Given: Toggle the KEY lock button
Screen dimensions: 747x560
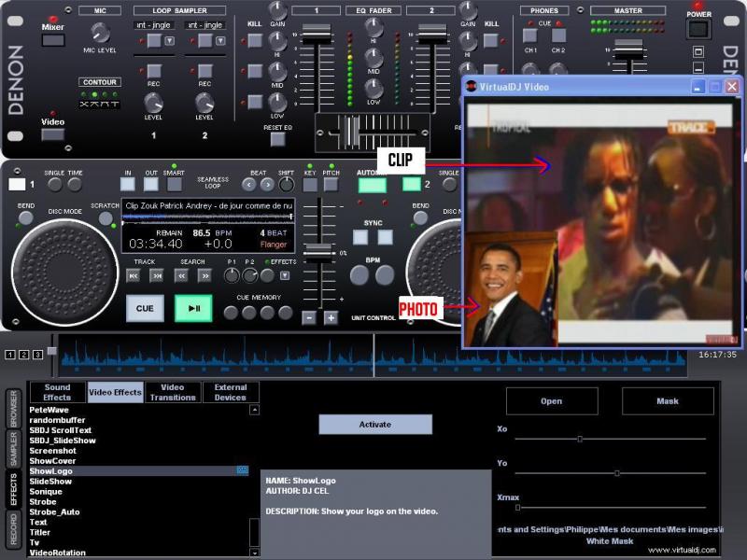Looking at the screenshot, I should (310, 185).
